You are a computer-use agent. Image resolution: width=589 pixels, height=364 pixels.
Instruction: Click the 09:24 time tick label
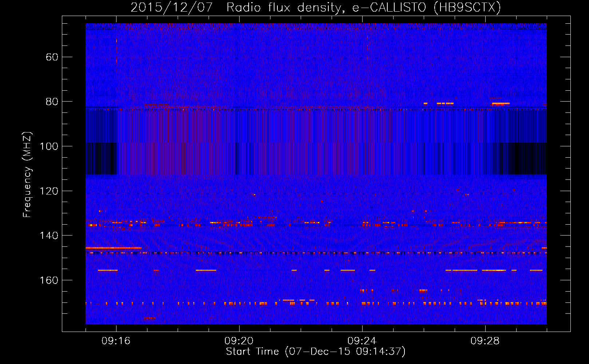(362, 341)
